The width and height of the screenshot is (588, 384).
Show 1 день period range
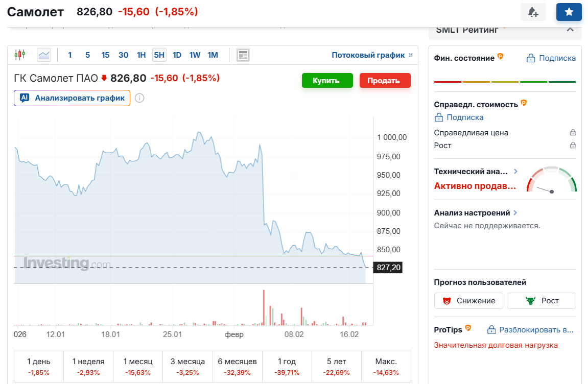coord(39,366)
